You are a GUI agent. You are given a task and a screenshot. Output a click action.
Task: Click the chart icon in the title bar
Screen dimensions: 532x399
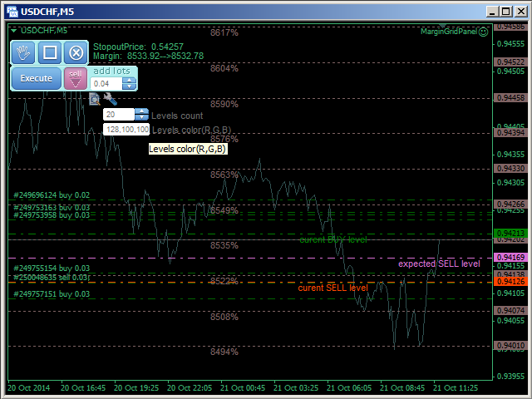click(x=10, y=9)
